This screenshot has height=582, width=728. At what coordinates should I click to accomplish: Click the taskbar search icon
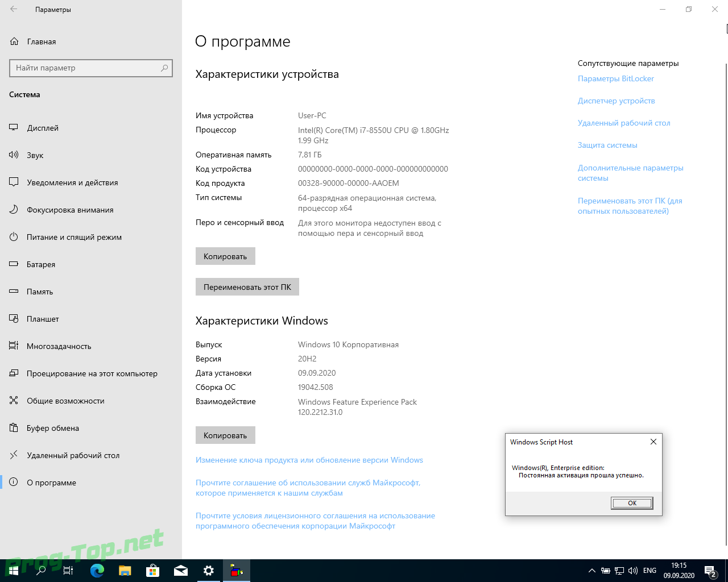(x=41, y=571)
